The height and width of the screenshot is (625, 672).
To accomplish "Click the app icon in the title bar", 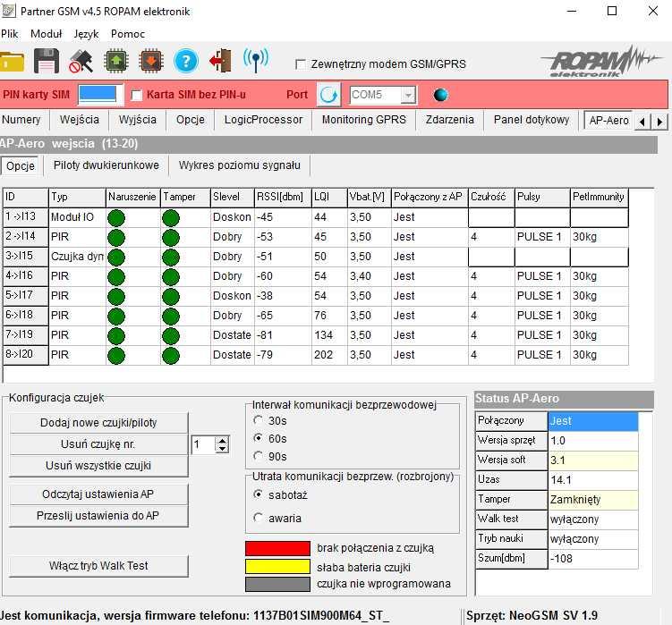I will [x=8, y=11].
